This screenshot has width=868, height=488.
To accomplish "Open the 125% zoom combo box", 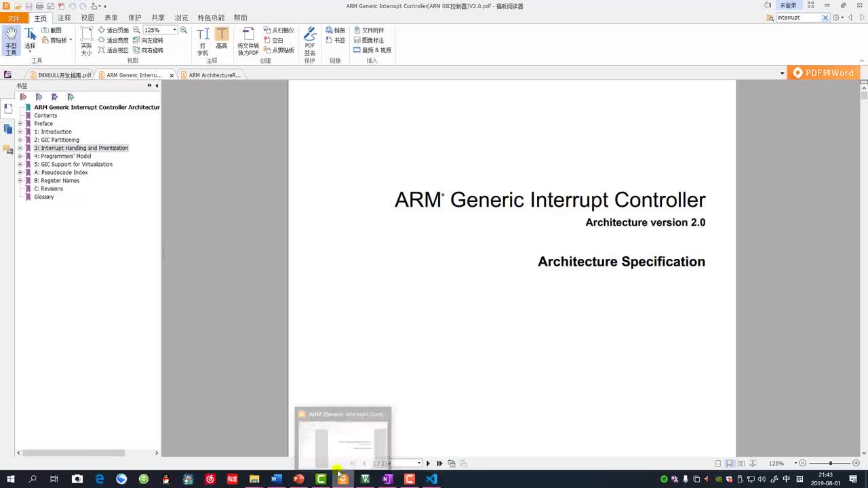I will click(160, 30).
